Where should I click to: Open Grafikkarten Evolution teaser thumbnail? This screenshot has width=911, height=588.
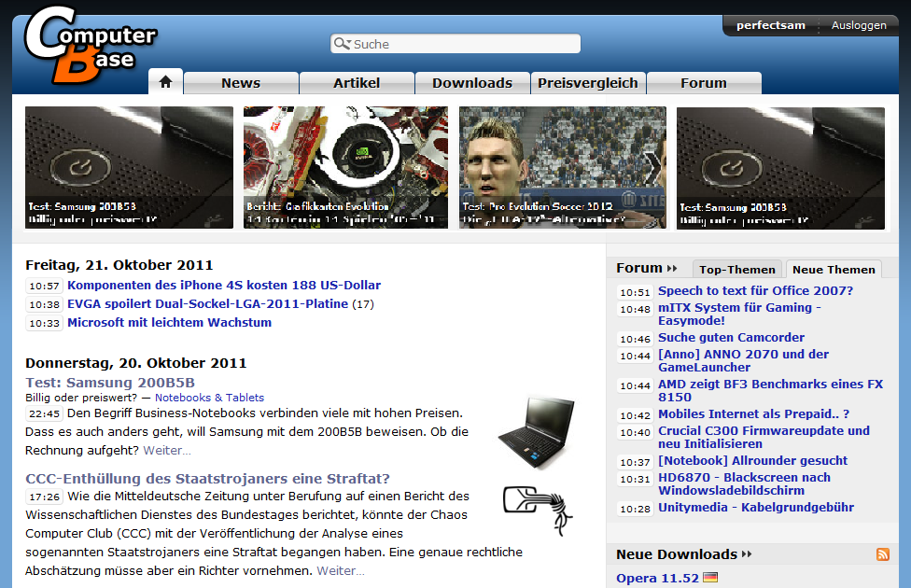[x=345, y=167]
